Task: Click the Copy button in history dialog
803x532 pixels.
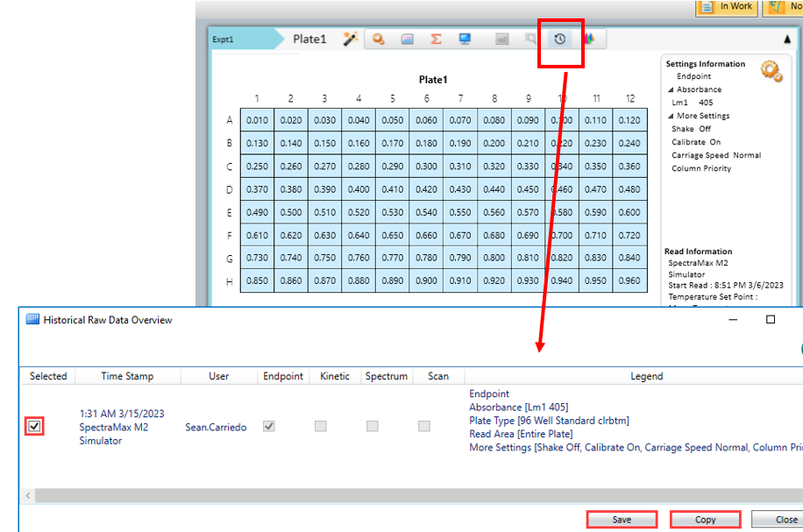Action: click(705, 519)
